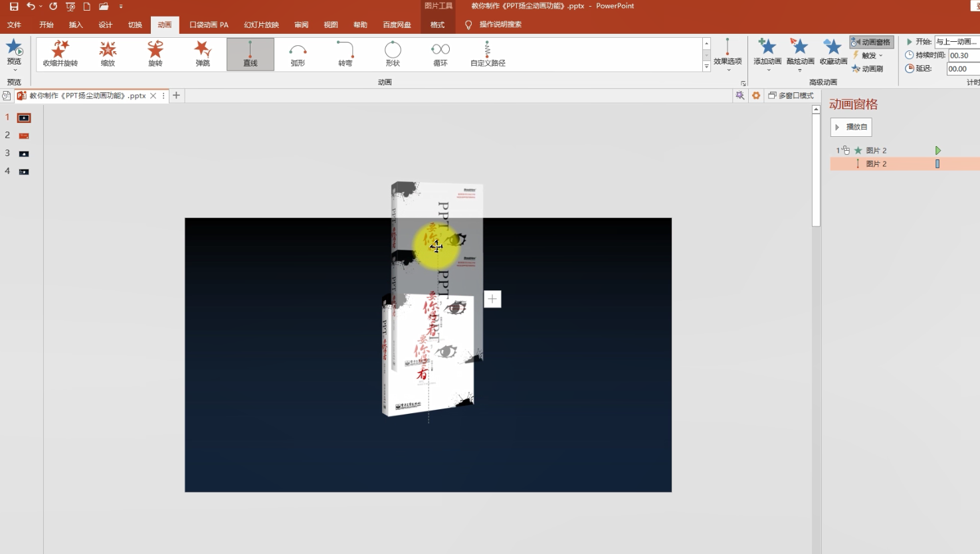Viewport: 980px width, 554px height.
Task: Select the 动画 ribbon tab
Action: [165, 25]
